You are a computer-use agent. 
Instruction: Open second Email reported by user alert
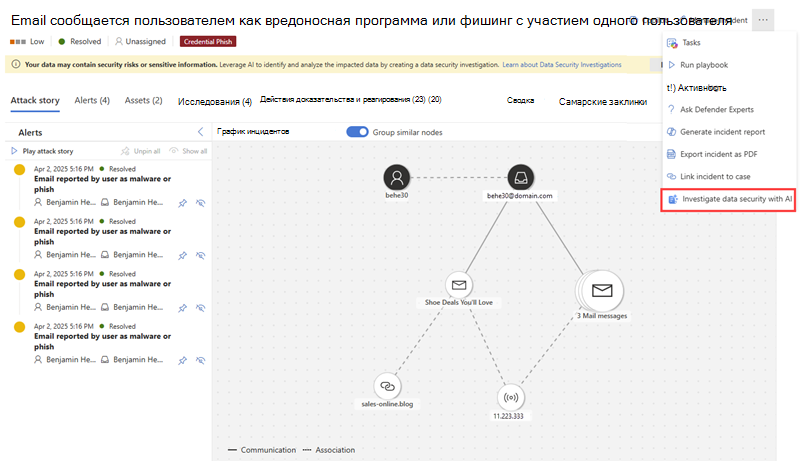coord(103,237)
